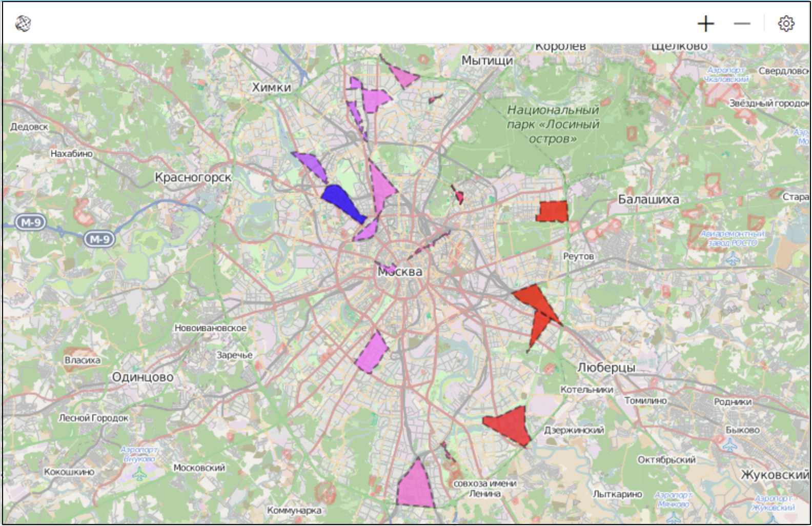This screenshot has width=812, height=526.
Task: Click the Одинцово city label
Action: click(x=143, y=377)
